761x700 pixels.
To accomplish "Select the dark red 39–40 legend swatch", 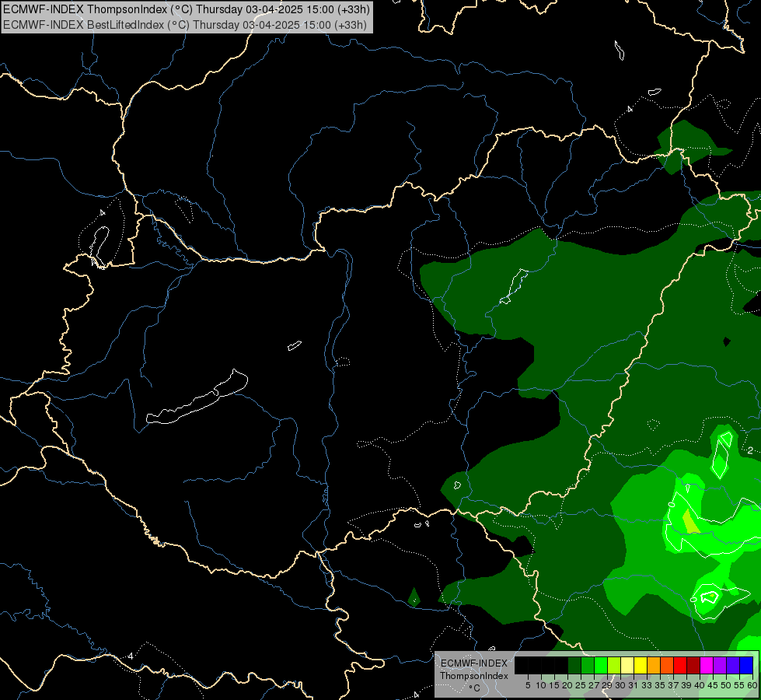I will click(x=693, y=665).
